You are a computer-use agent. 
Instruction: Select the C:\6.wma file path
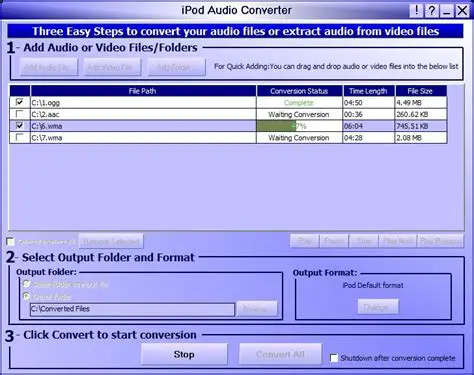(143, 126)
